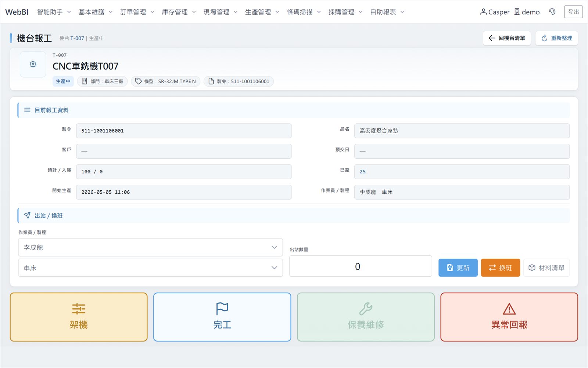Click the machine gear icon tile
The height and width of the screenshot is (368, 588).
(33, 64)
